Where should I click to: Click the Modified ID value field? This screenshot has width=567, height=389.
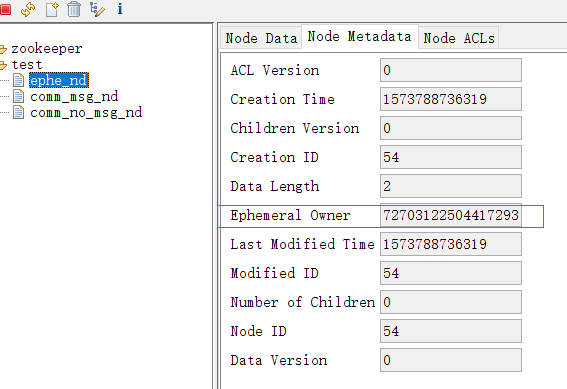[x=451, y=273]
